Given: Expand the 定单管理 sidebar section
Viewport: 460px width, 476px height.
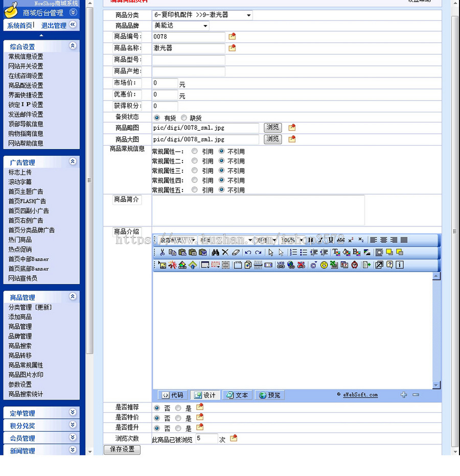Looking at the screenshot, I should pyautogui.click(x=73, y=412).
